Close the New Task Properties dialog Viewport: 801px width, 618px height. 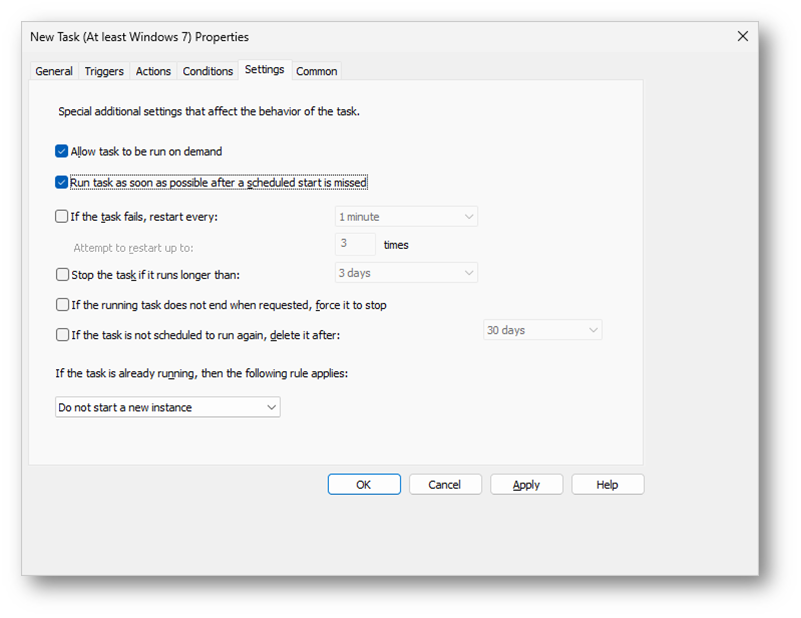point(743,36)
